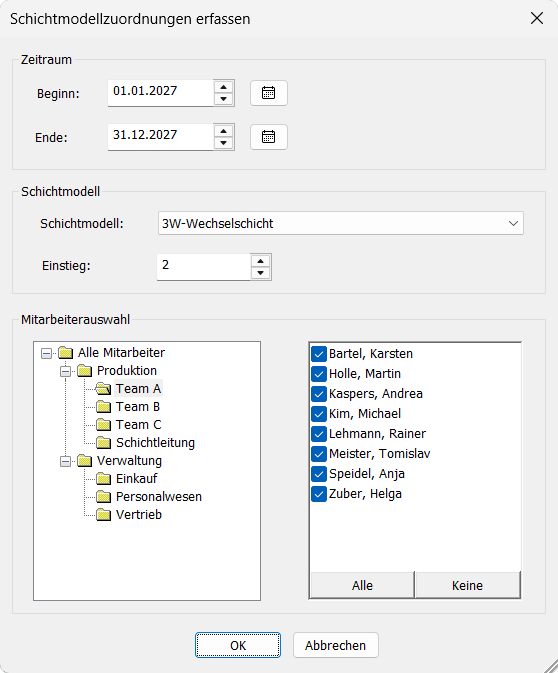Click the open Team A folder icon
558x673 pixels.
coord(103,389)
